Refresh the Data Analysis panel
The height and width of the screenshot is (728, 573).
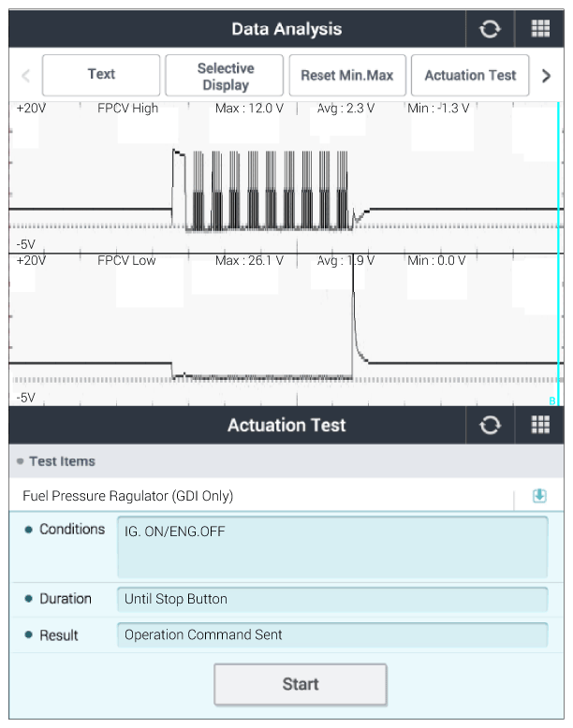tap(490, 29)
